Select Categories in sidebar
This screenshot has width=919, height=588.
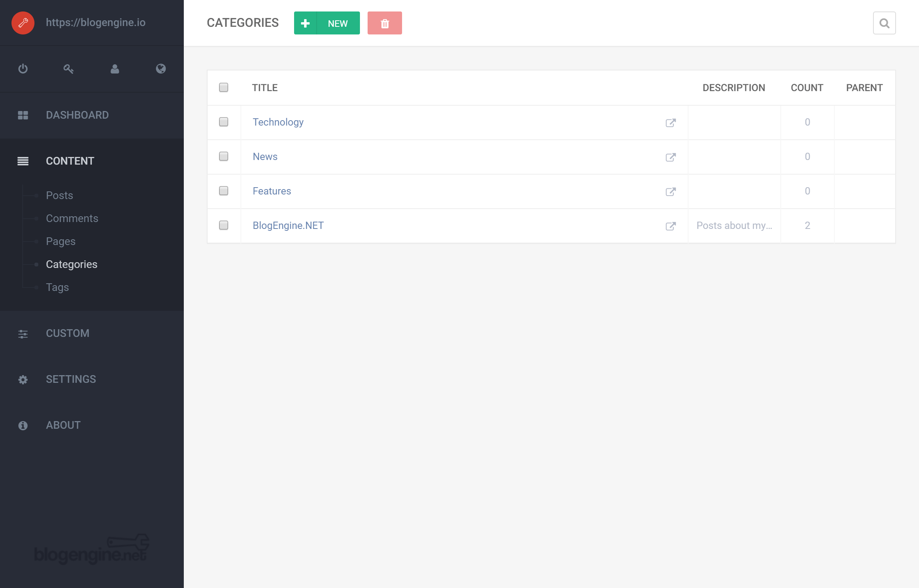click(72, 264)
